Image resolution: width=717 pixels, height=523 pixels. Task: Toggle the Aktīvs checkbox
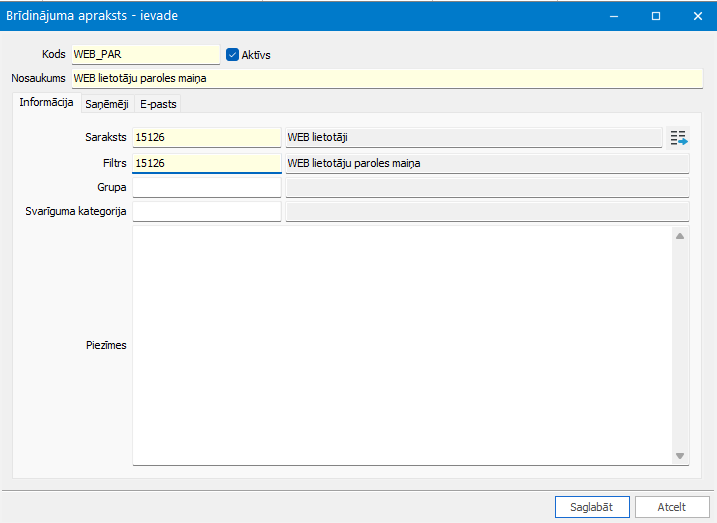pyautogui.click(x=233, y=55)
